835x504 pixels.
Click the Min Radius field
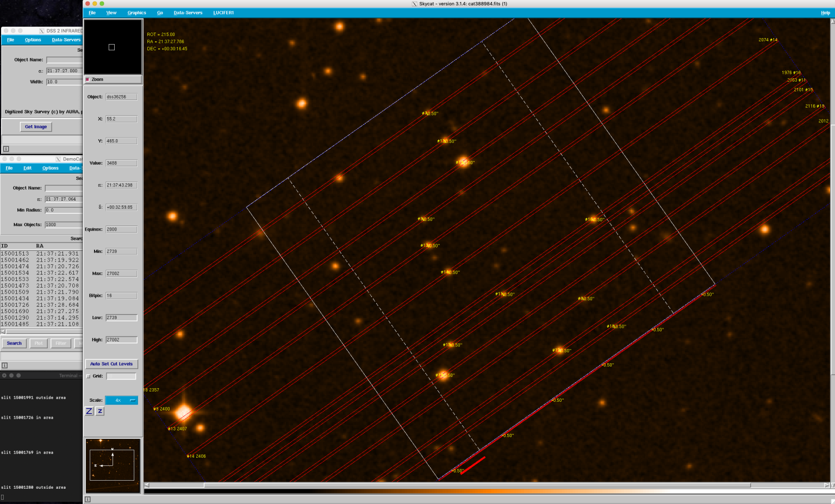(x=64, y=210)
